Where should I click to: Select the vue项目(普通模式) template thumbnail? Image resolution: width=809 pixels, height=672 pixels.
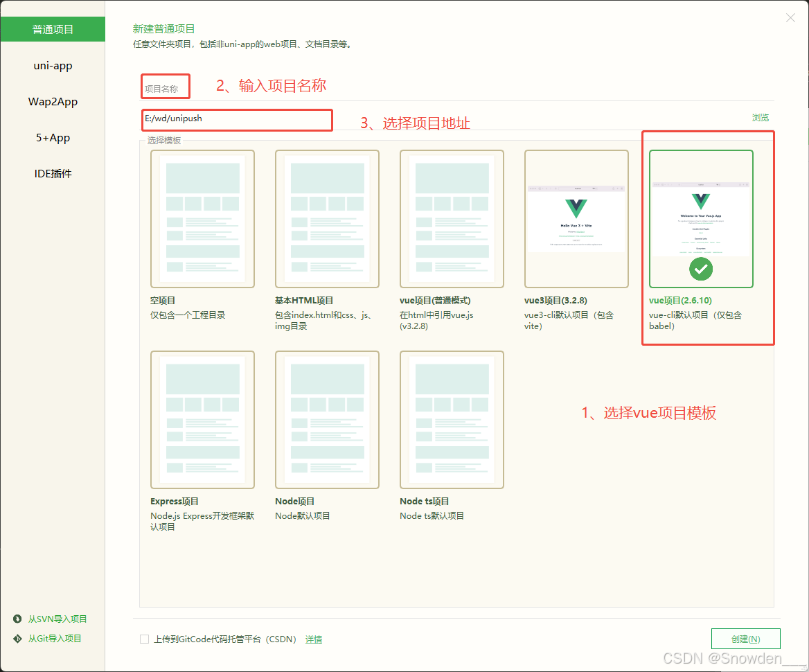tap(452, 219)
